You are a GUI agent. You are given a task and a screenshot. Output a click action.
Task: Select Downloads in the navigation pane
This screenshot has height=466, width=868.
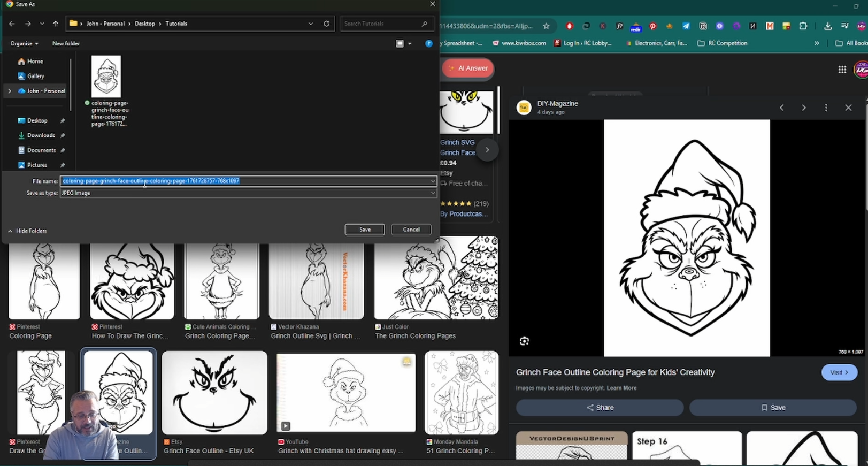click(41, 135)
